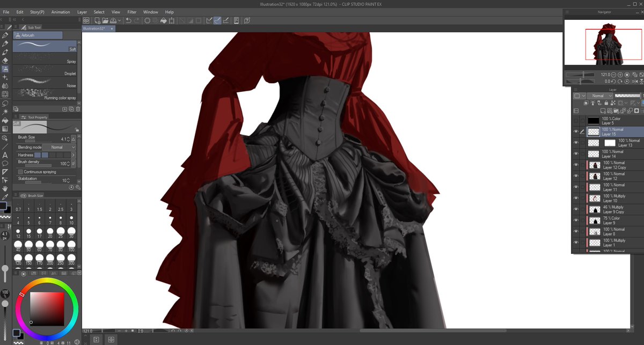Click the help question mark icon
Image resolution: width=644 pixels, height=345 pixels.
(247, 20)
